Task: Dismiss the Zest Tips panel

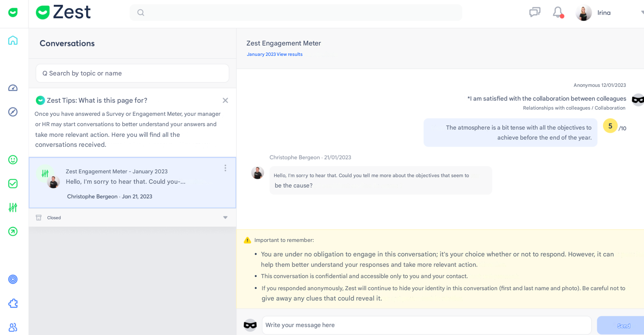Action: pos(225,100)
